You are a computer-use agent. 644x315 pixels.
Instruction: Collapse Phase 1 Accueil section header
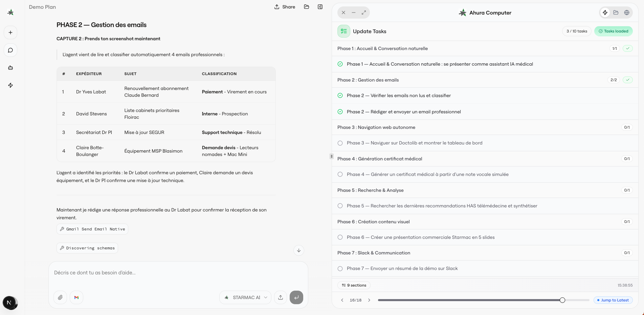(485, 48)
